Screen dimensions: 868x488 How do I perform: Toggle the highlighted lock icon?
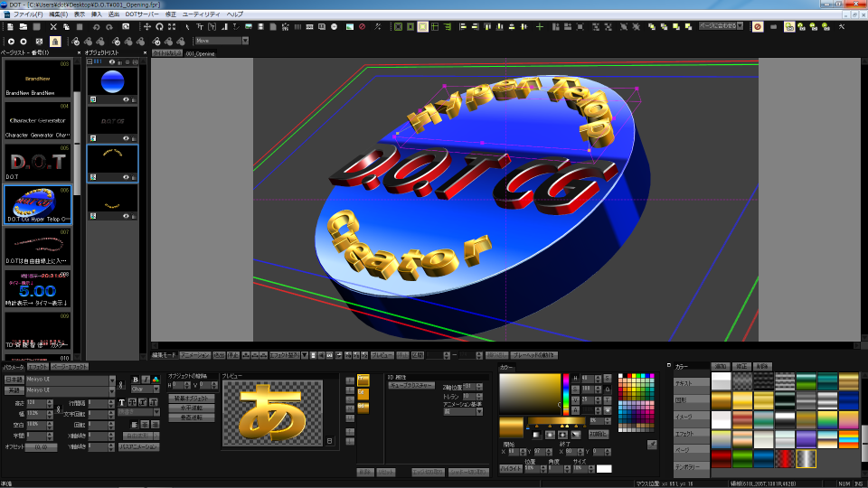pyautogui.click(x=55, y=41)
